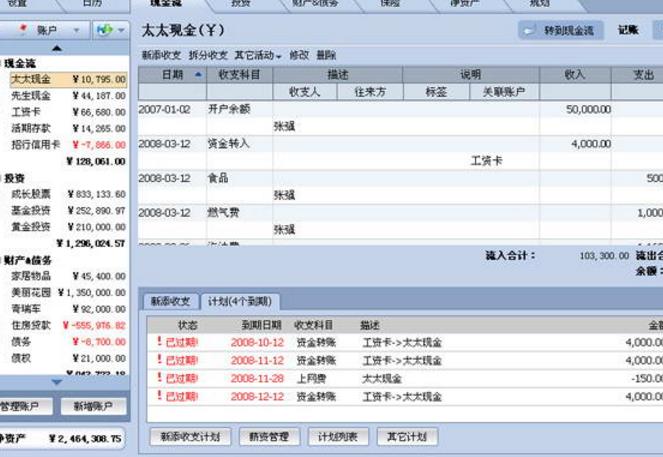Select the 先生现金 account
The width and height of the screenshot is (663, 457).
coord(68,96)
